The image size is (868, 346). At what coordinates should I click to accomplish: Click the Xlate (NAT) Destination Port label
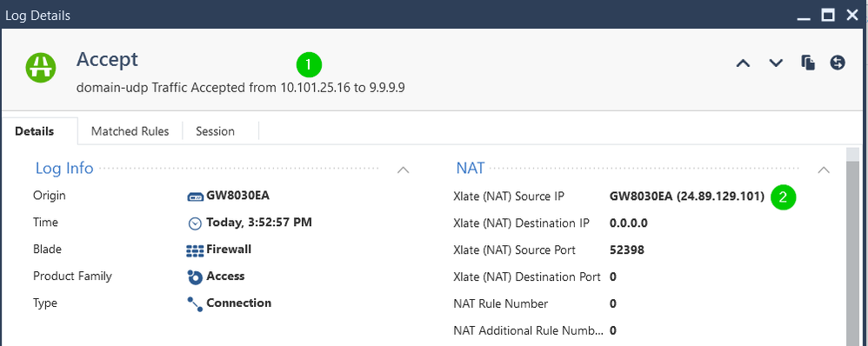(x=527, y=276)
